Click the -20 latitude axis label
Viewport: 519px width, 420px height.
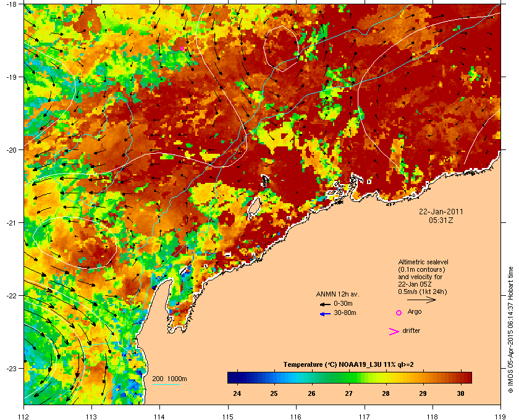coord(12,150)
